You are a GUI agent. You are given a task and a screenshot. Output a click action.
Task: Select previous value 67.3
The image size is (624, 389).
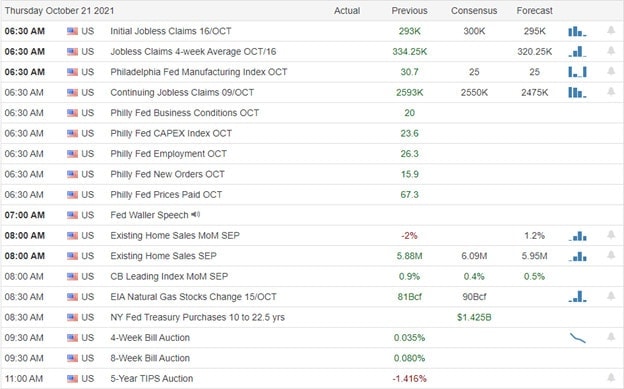pyautogui.click(x=410, y=195)
